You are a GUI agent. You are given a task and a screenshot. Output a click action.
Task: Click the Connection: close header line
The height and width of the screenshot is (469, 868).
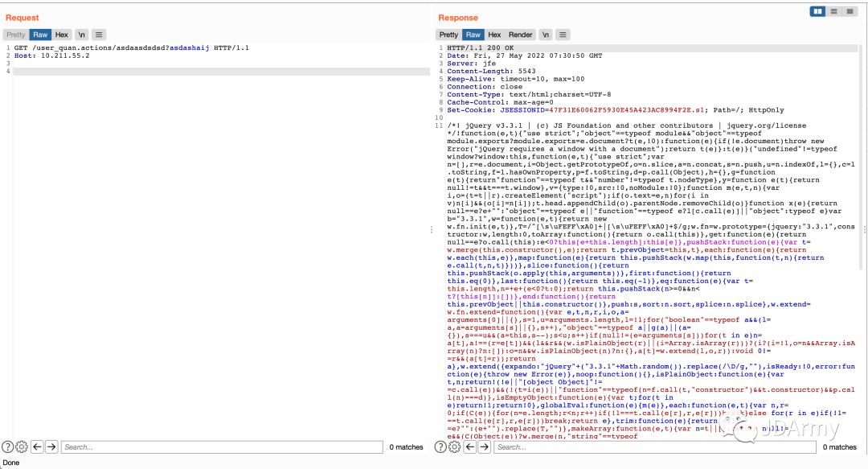485,87
